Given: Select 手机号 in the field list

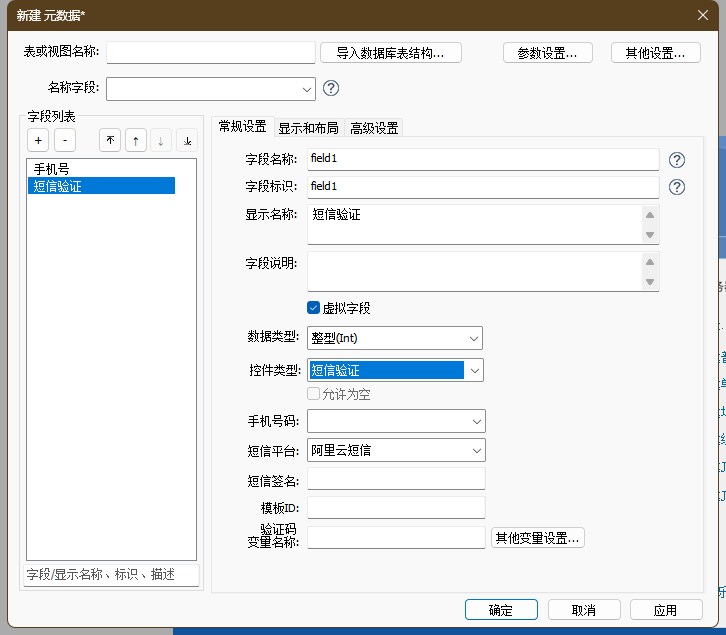Looking at the screenshot, I should click(x=52, y=169).
